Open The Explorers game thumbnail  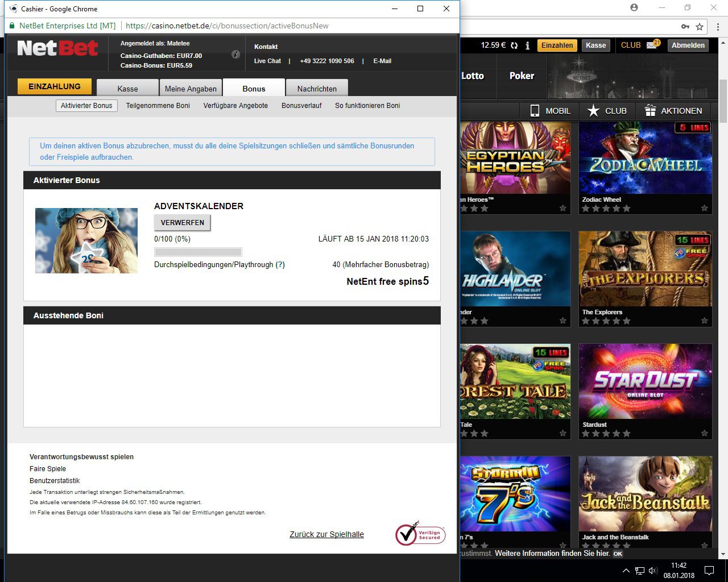[646, 269]
